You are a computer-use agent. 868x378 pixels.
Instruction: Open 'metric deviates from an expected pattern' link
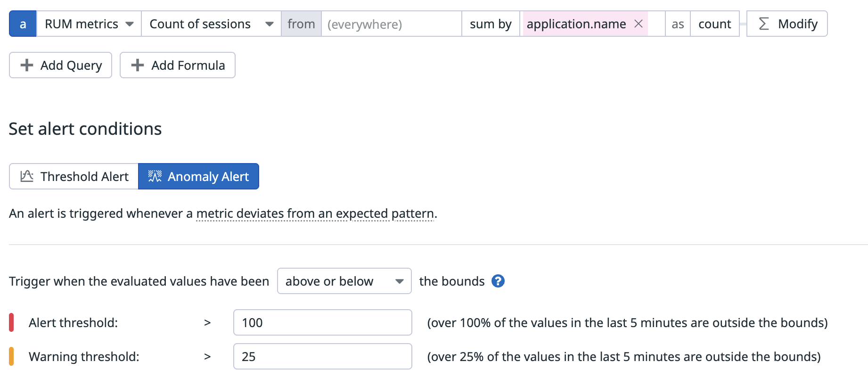(x=315, y=214)
